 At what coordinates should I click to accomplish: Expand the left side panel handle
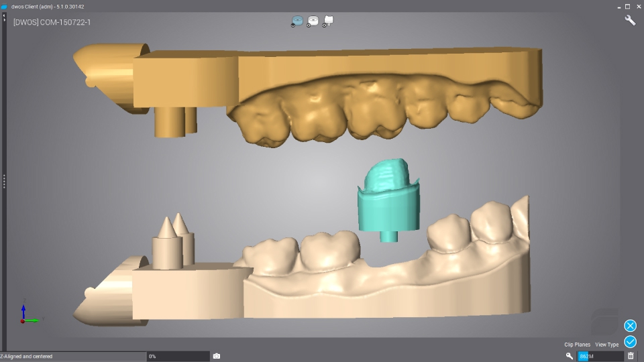click(3, 181)
